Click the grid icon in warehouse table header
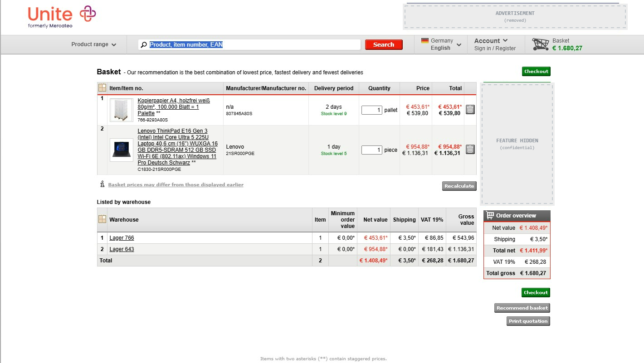Viewport: 644px width, 363px height. click(102, 219)
